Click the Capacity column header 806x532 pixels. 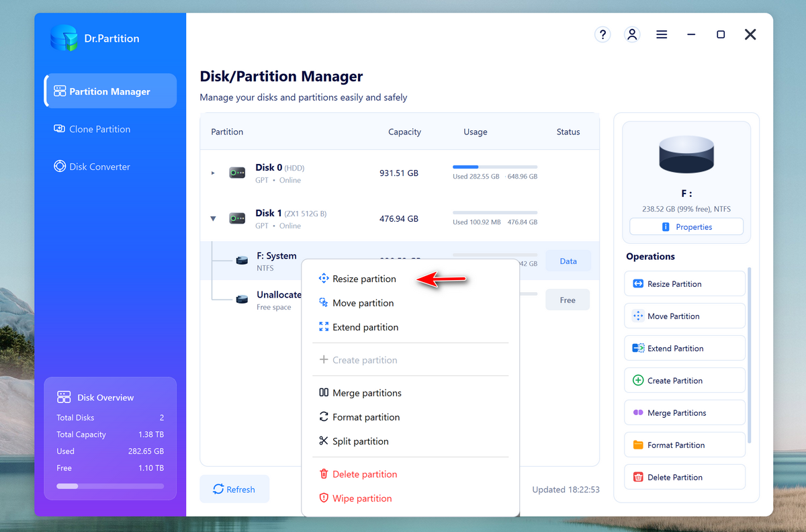[x=404, y=132]
